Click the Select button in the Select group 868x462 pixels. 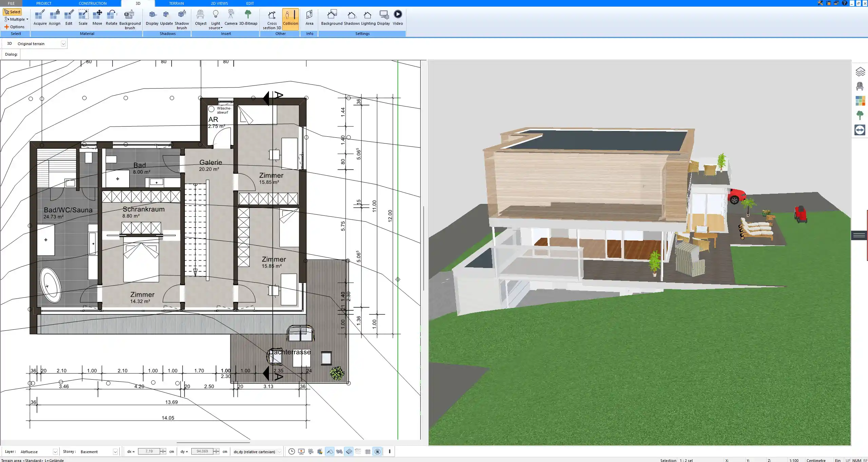tap(13, 11)
